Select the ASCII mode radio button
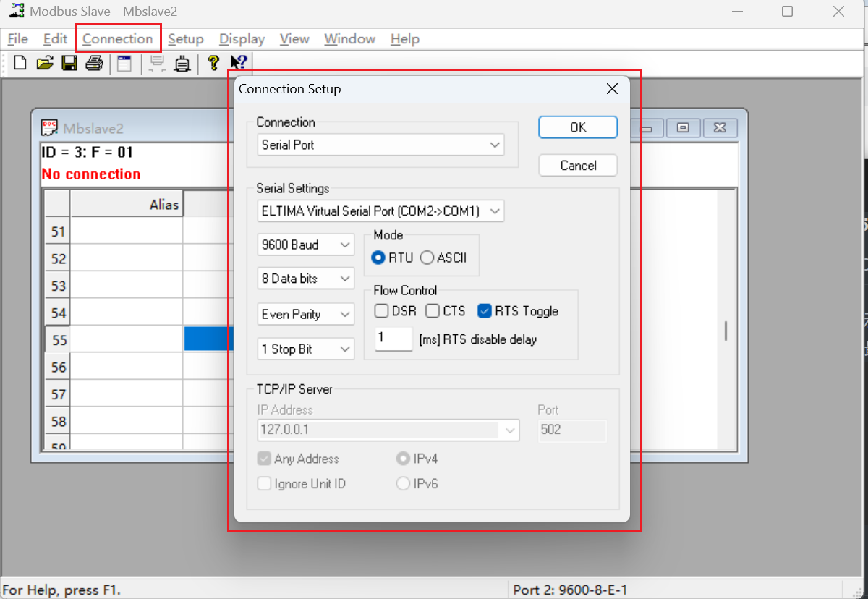 point(427,258)
